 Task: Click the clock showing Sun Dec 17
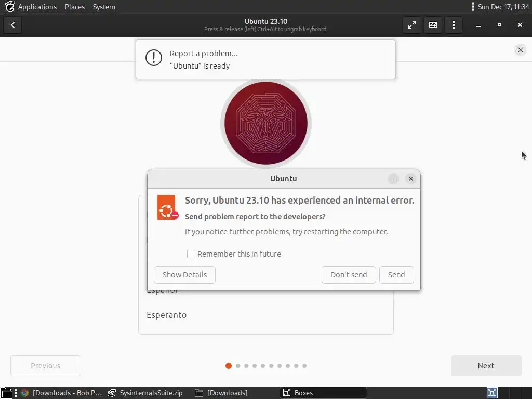coord(503,7)
